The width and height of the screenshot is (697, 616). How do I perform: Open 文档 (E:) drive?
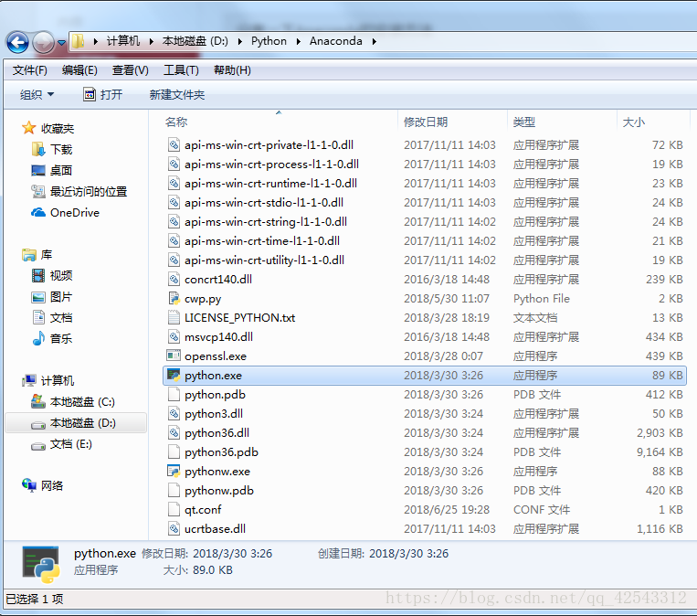coord(61,444)
